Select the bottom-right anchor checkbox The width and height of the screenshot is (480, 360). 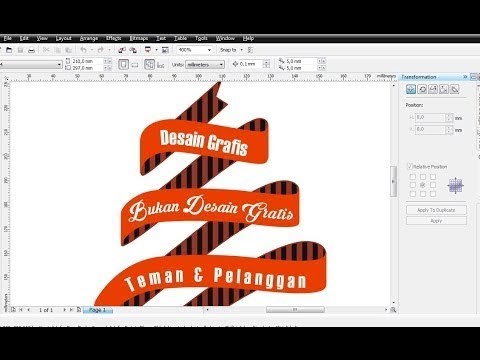click(x=433, y=194)
